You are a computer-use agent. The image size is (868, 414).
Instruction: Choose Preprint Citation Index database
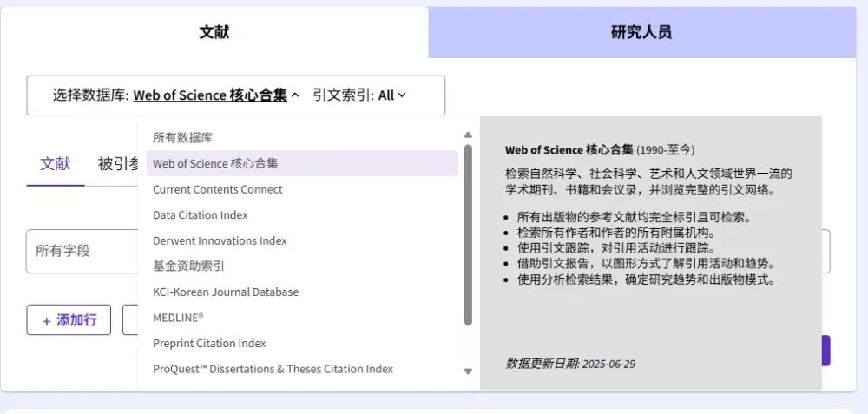coord(302,343)
